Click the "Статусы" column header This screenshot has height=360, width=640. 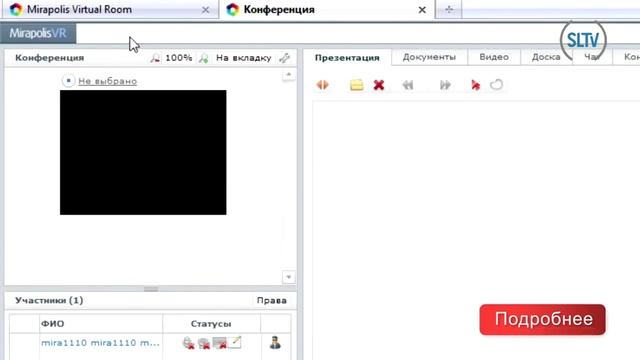211,324
